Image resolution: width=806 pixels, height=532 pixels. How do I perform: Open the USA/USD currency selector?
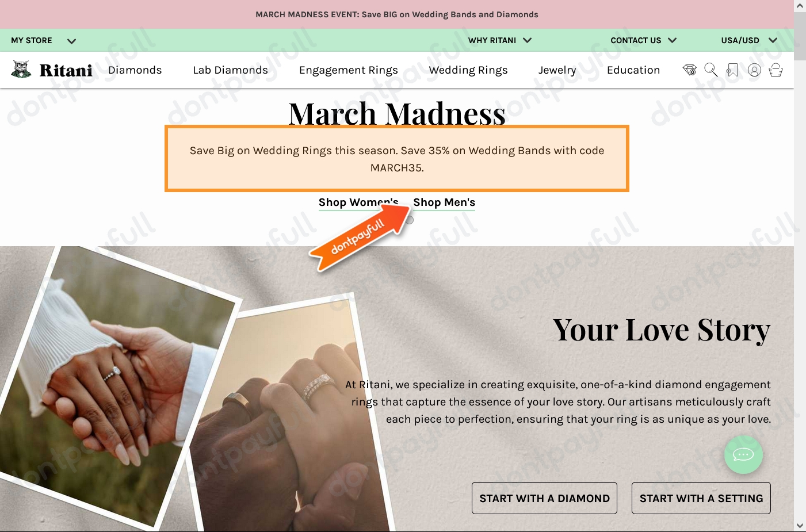(x=749, y=40)
